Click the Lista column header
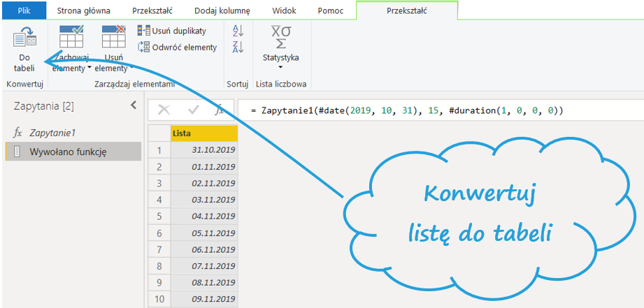 (x=203, y=133)
